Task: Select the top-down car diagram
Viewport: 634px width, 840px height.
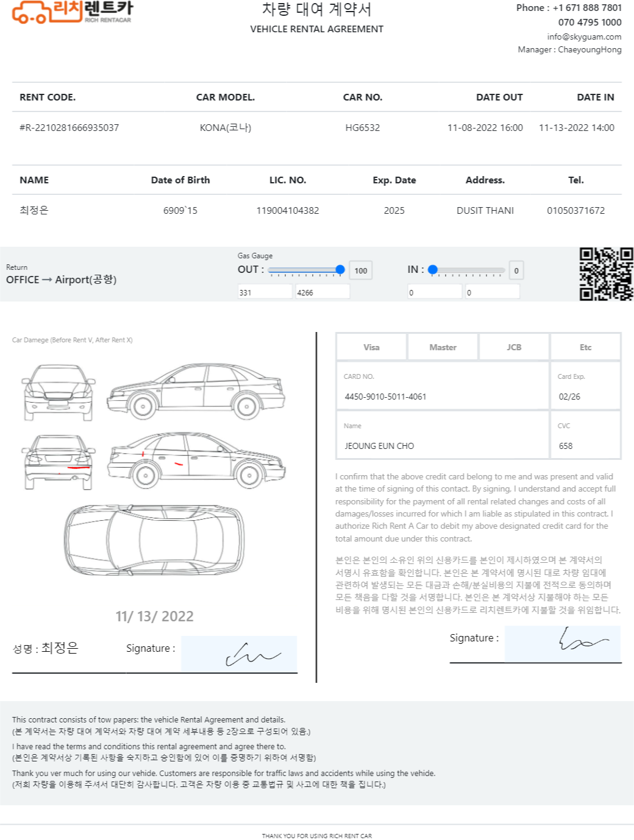Action: coord(155,540)
